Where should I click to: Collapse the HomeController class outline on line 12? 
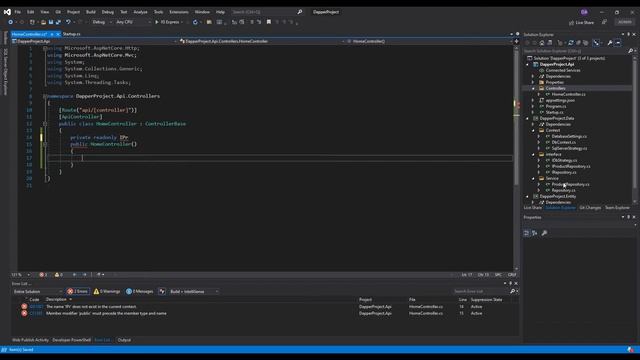(45, 124)
